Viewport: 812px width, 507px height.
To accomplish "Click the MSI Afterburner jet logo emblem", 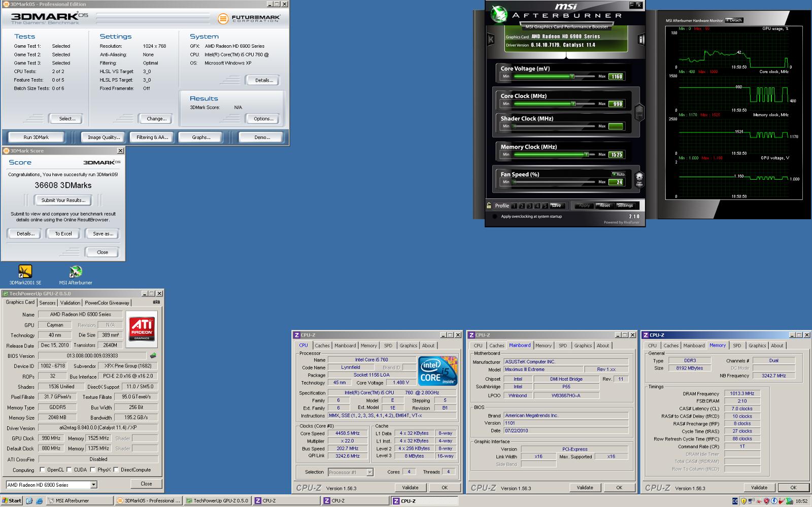I will click(499, 14).
